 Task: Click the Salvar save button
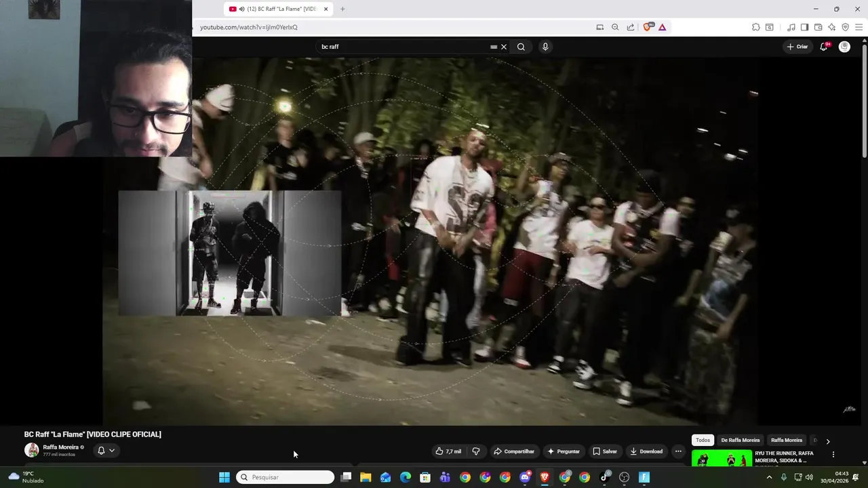point(605,451)
